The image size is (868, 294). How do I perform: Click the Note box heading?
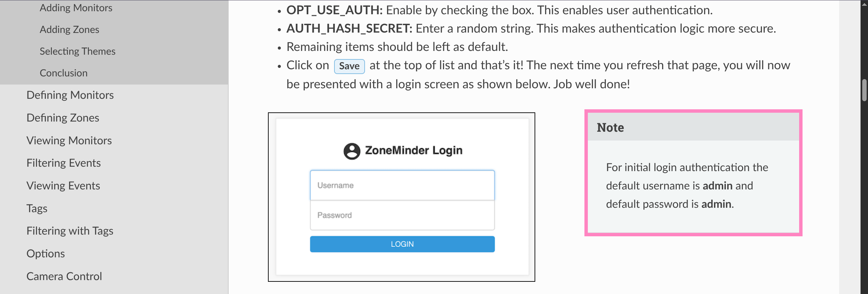pyautogui.click(x=610, y=128)
